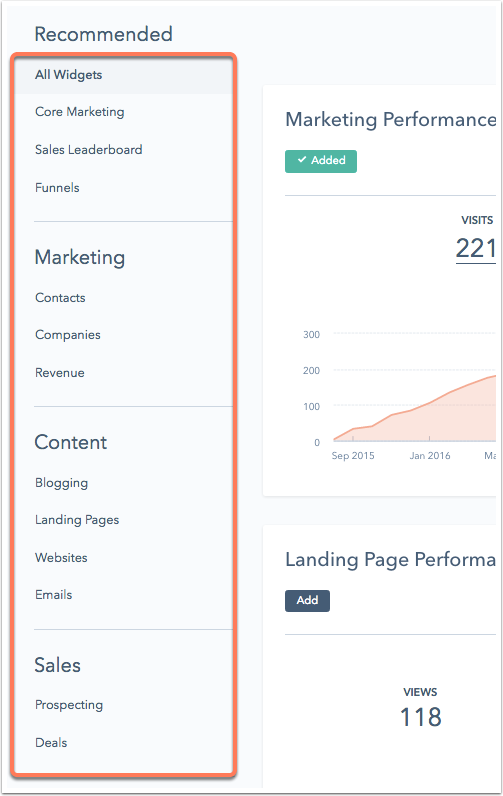Click the visits area chart

tap(414, 408)
